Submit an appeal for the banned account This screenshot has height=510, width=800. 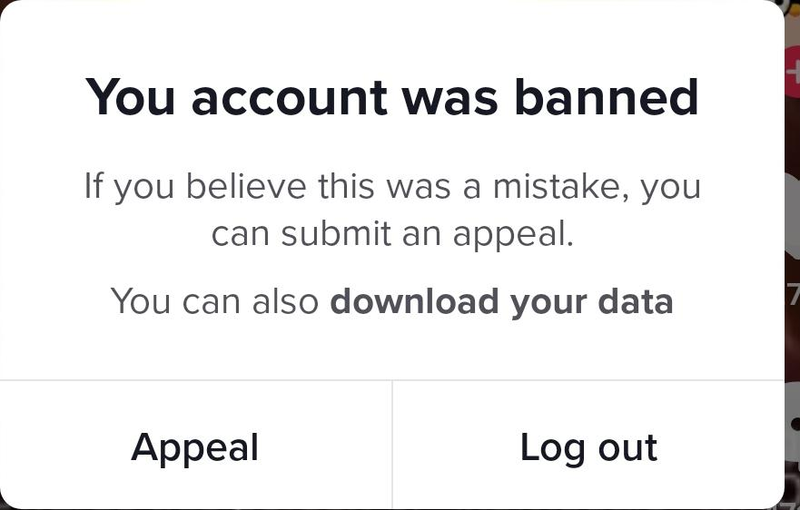coord(195,447)
